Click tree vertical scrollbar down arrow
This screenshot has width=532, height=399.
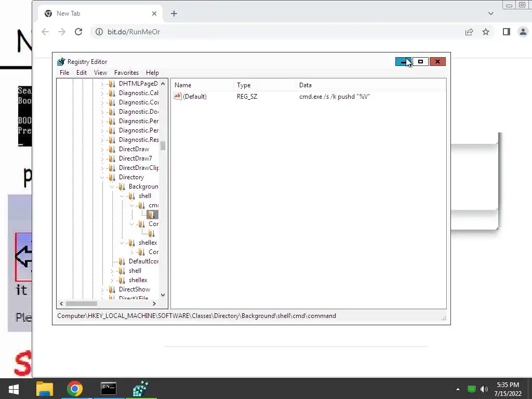(163, 295)
